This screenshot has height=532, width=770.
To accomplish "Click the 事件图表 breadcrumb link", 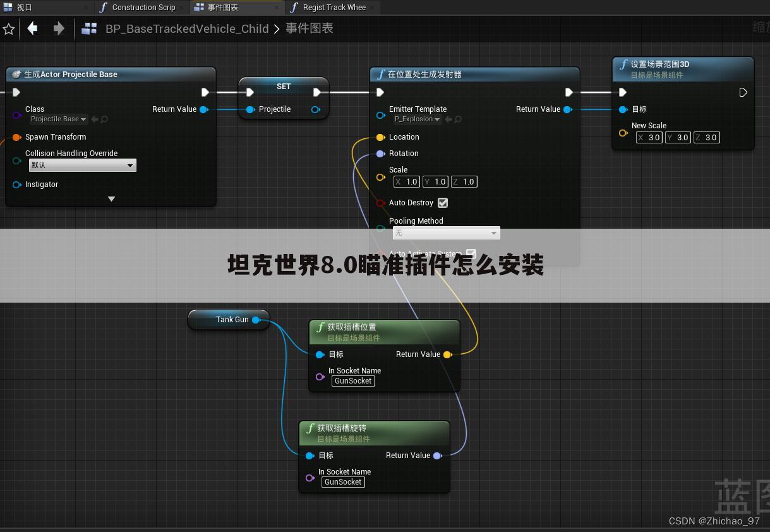I will click(x=310, y=28).
